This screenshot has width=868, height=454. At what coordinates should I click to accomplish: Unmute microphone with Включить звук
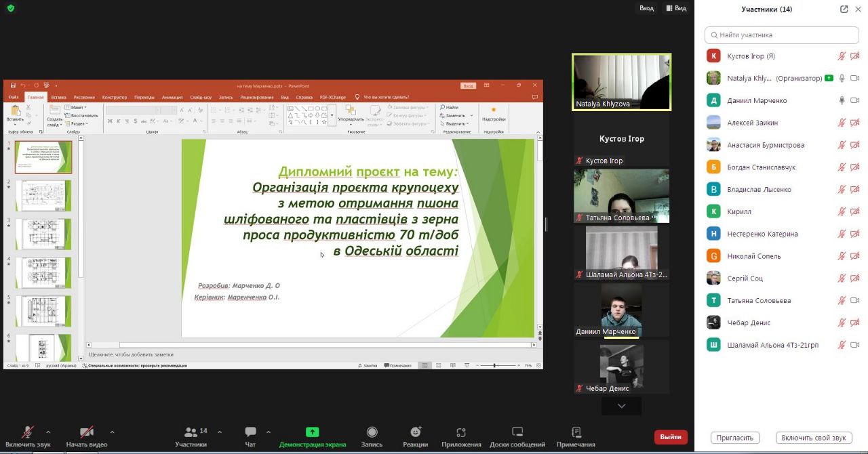28,436
